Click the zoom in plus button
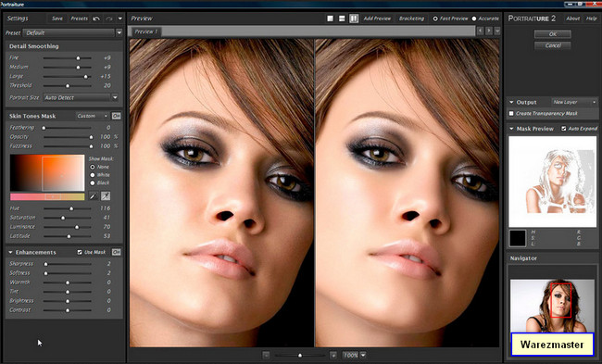 click(333, 355)
